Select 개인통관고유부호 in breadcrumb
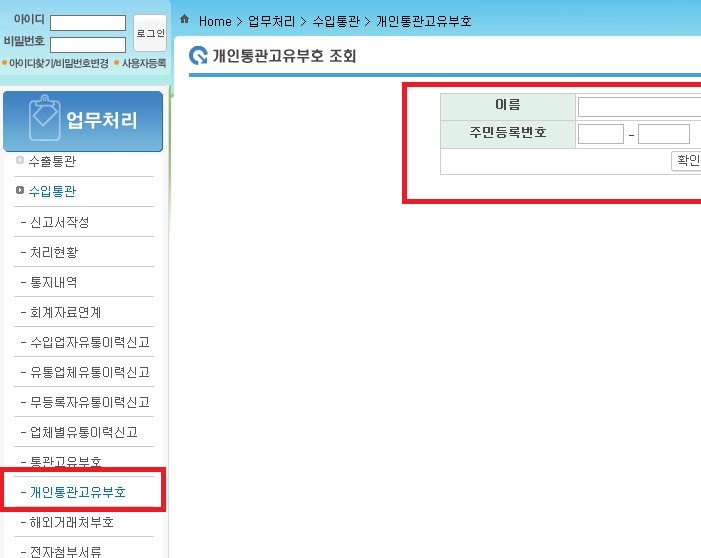The width and height of the screenshot is (701, 558). coord(423,21)
